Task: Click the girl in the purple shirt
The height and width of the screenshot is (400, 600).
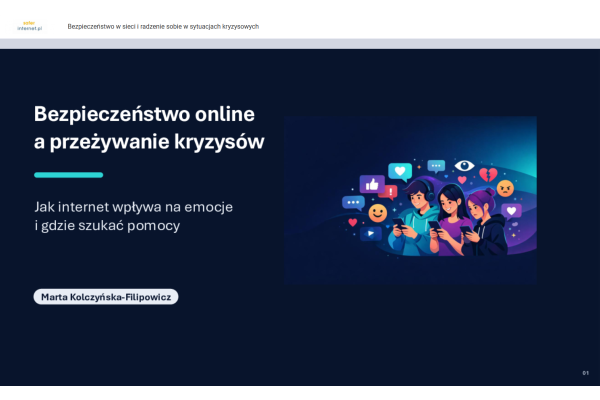Action: click(x=452, y=215)
